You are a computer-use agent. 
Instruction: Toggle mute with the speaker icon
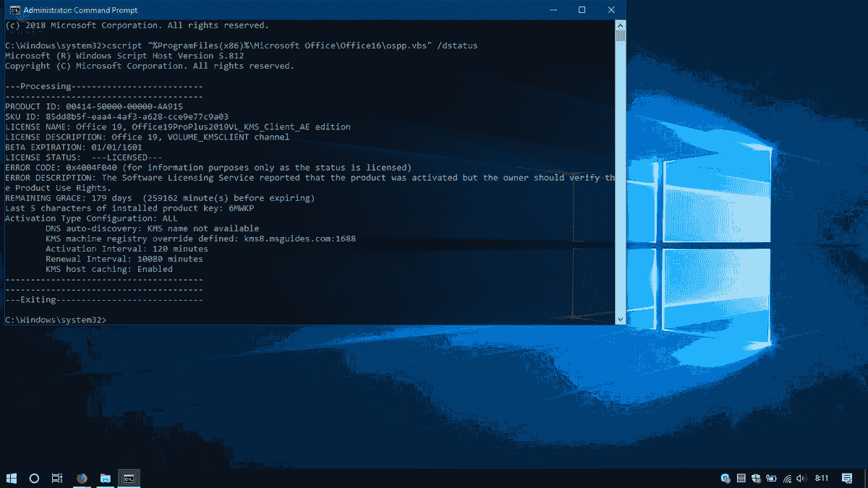point(800,478)
